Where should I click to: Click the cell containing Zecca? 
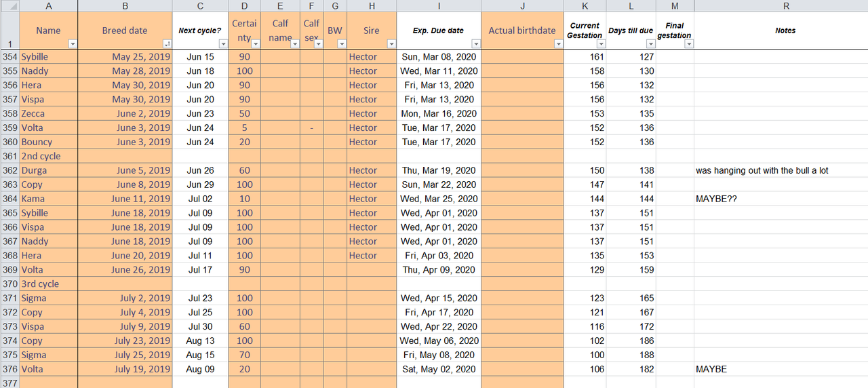tap(48, 113)
